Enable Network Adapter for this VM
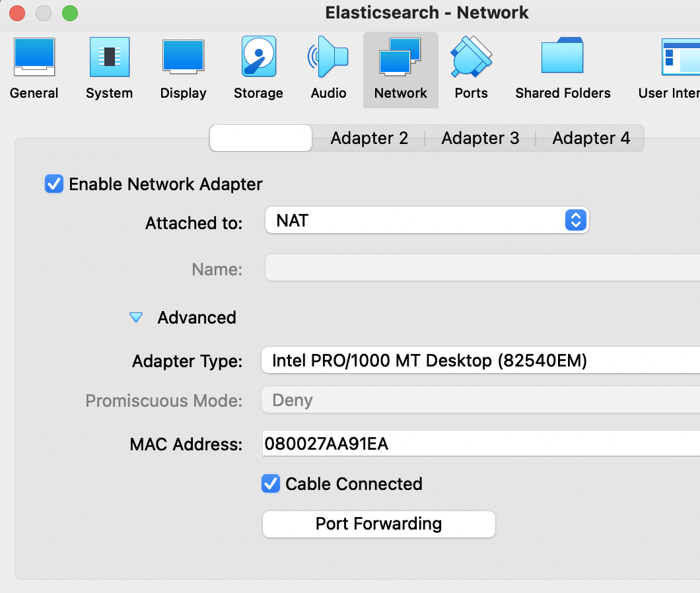This screenshot has height=593, width=700. pos(54,184)
